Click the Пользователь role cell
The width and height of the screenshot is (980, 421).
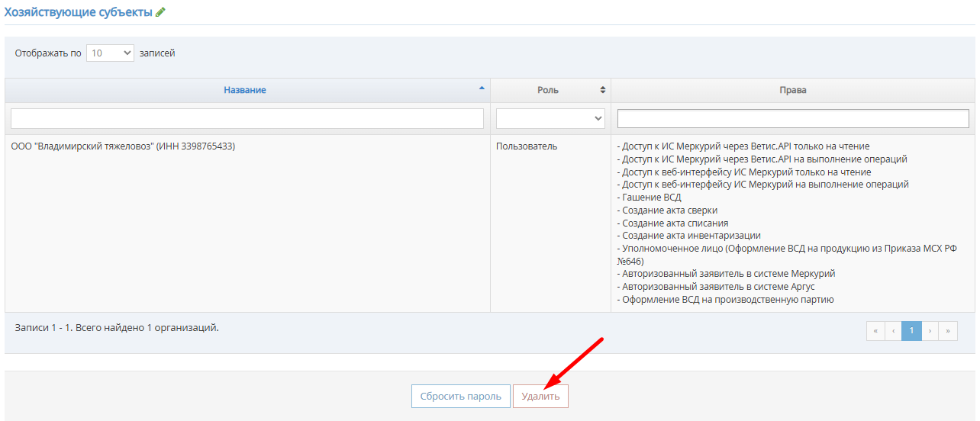click(527, 146)
